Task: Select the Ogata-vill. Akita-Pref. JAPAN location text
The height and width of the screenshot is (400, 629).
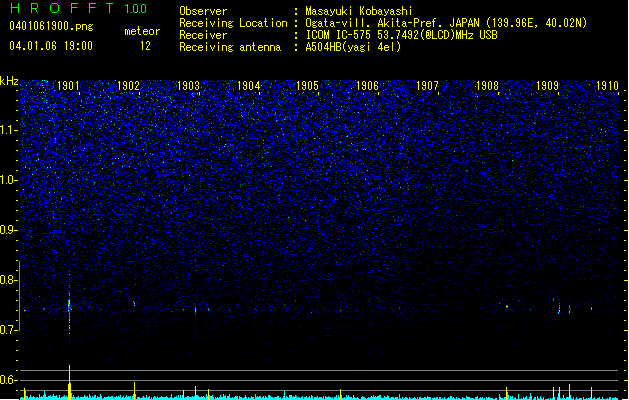Action: tap(446, 23)
